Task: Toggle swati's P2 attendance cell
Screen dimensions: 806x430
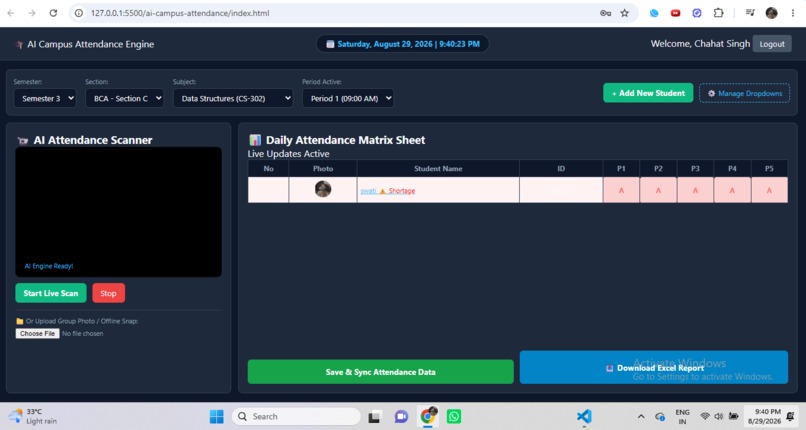Action: click(658, 190)
